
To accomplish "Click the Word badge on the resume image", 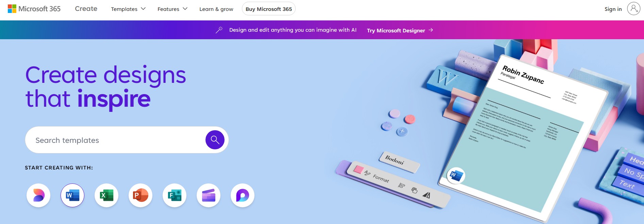I will [456, 176].
